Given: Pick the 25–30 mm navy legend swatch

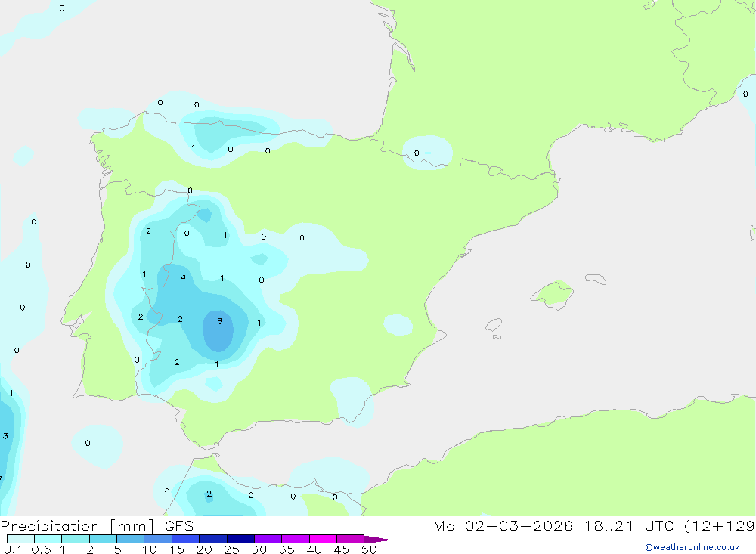Looking at the screenshot, I should [240, 539].
